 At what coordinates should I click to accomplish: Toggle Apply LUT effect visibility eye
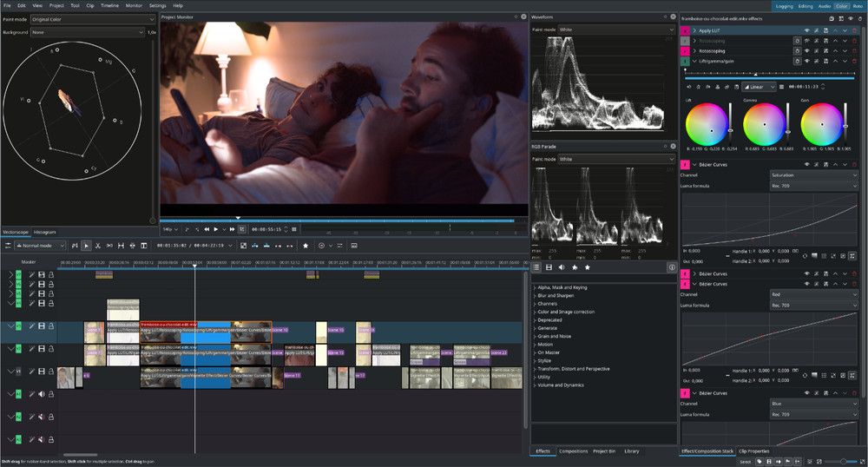tap(806, 30)
